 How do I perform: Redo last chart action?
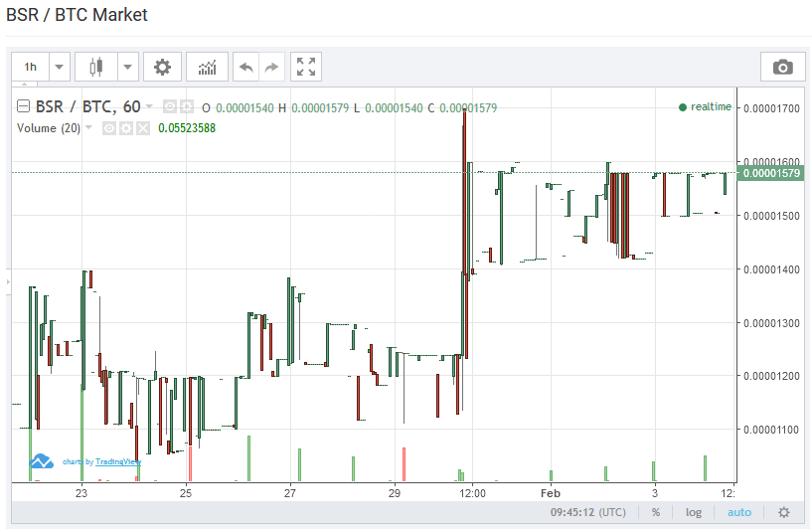272,67
